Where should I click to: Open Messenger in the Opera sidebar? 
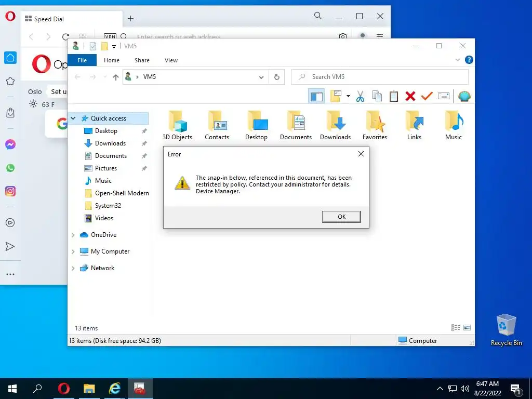click(x=10, y=145)
